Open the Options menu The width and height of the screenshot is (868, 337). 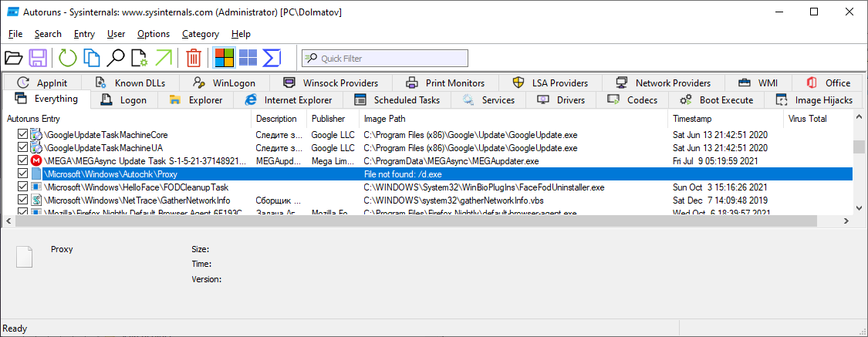pos(154,34)
